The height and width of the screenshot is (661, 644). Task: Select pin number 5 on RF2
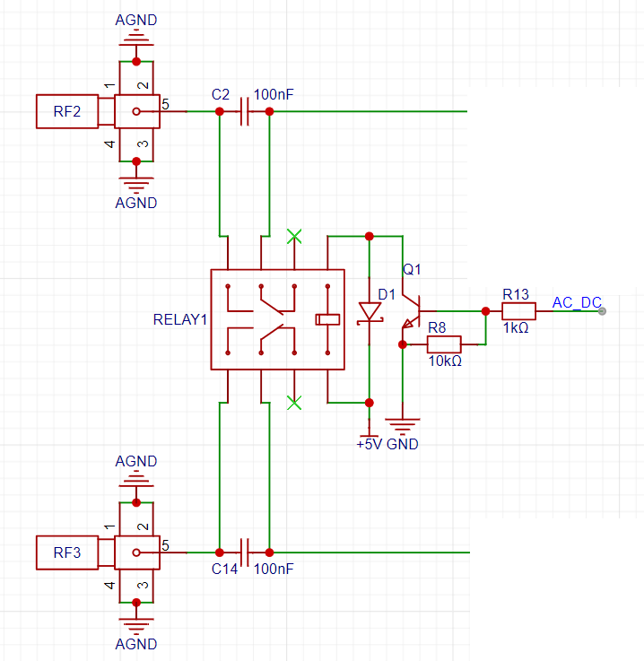pos(166,104)
